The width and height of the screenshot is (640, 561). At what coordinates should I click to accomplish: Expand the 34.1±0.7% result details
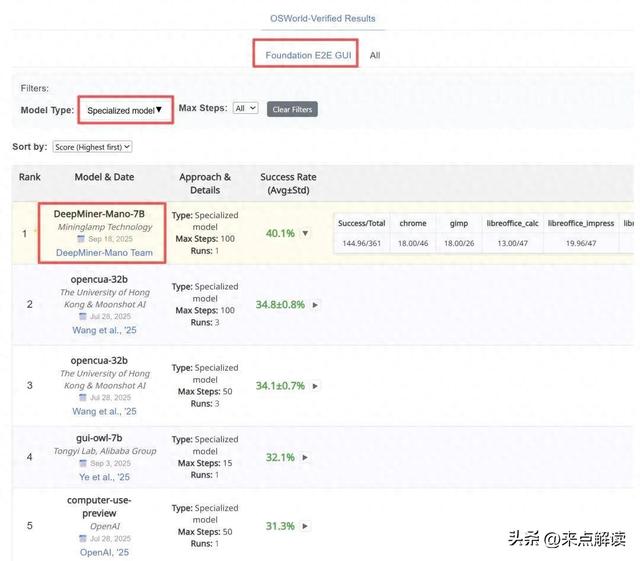(315, 386)
